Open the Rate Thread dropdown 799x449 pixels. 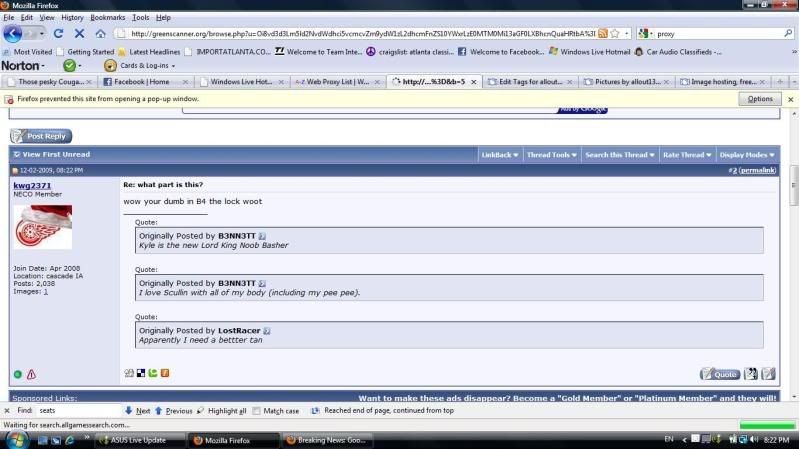click(x=686, y=155)
